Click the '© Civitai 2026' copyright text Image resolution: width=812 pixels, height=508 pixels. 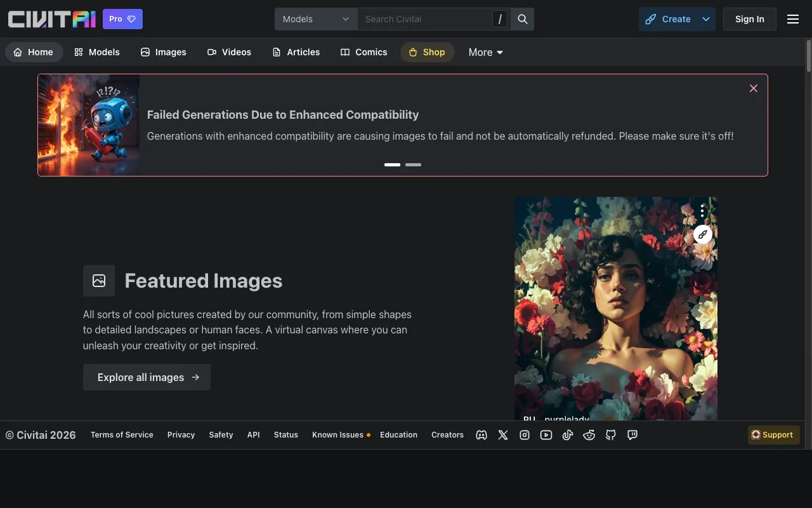[41, 435]
